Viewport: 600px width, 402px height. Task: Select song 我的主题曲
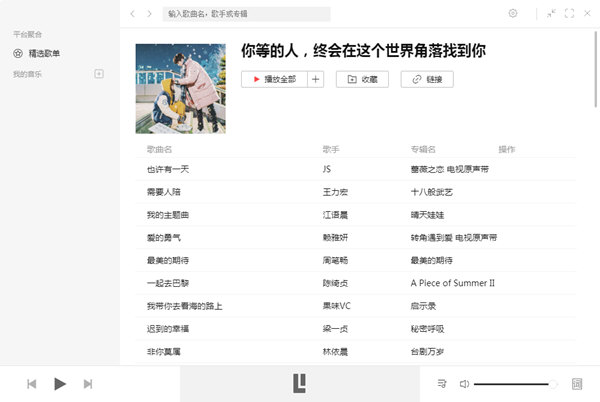pos(168,215)
